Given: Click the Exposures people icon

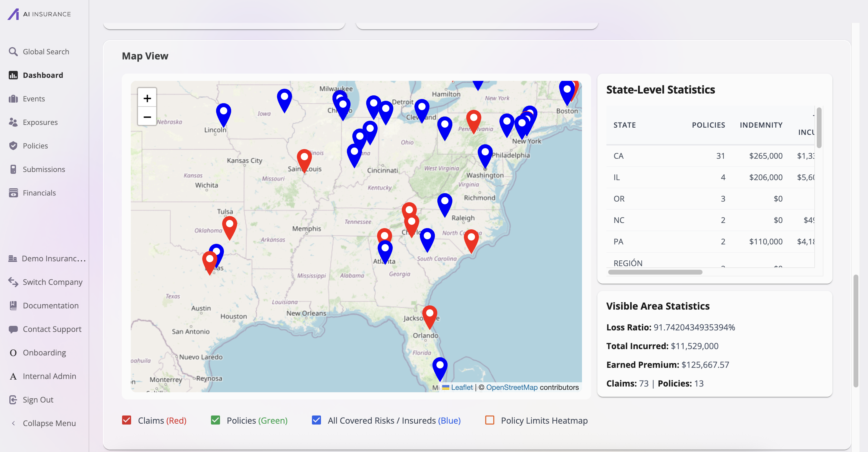Looking at the screenshot, I should coord(13,122).
